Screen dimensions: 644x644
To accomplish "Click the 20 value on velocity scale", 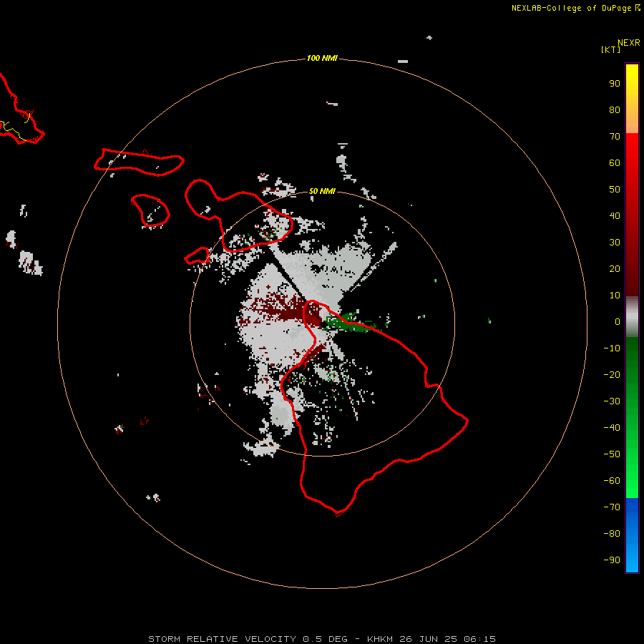I will click(615, 269).
